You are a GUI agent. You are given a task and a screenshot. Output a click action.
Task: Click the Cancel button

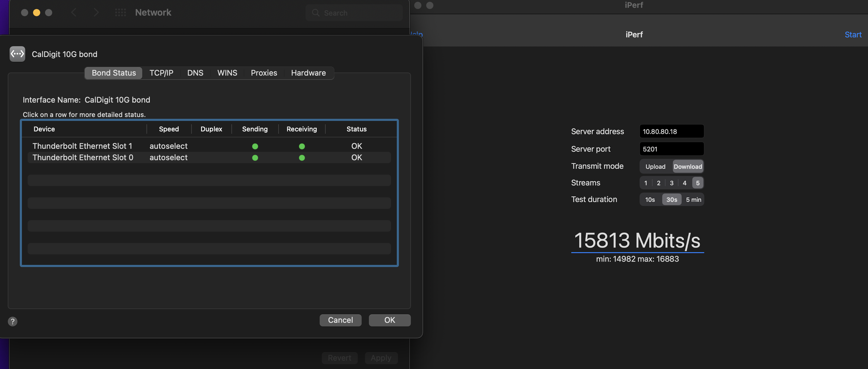point(340,320)
